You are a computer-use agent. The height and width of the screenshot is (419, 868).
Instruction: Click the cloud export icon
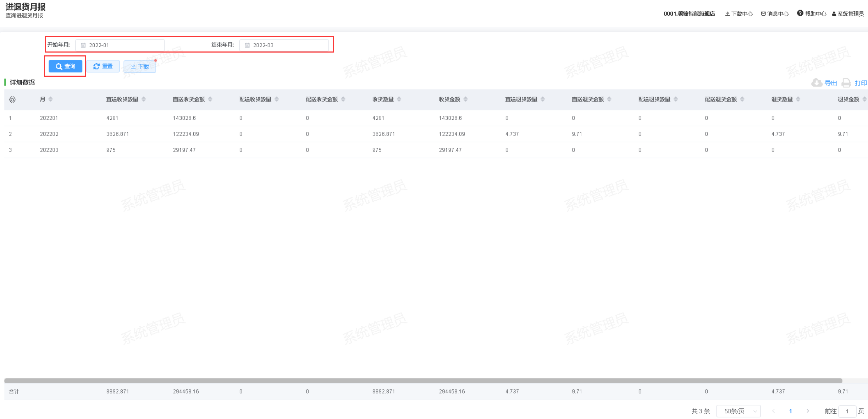[x=817, y=83]
